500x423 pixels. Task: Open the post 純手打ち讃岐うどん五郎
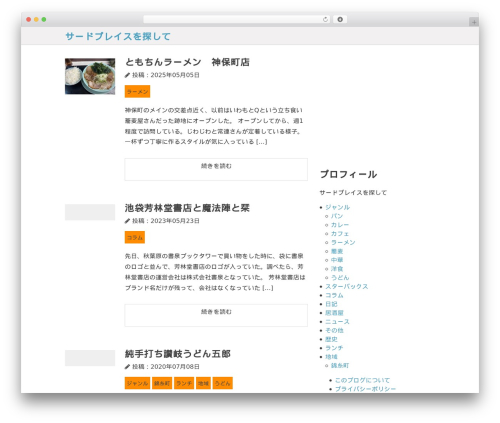178,353
